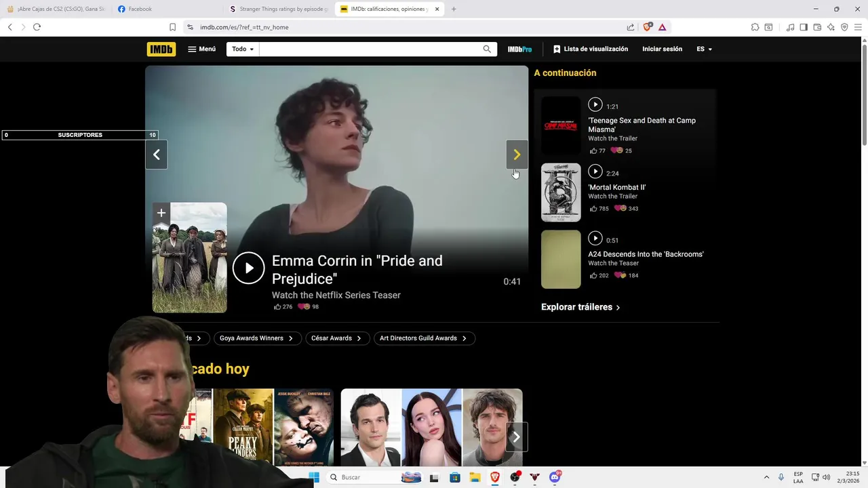Viewport: 868px width, 488px height.
Task: Play the A24 Backrooms teaser
Action: [595, 239]
